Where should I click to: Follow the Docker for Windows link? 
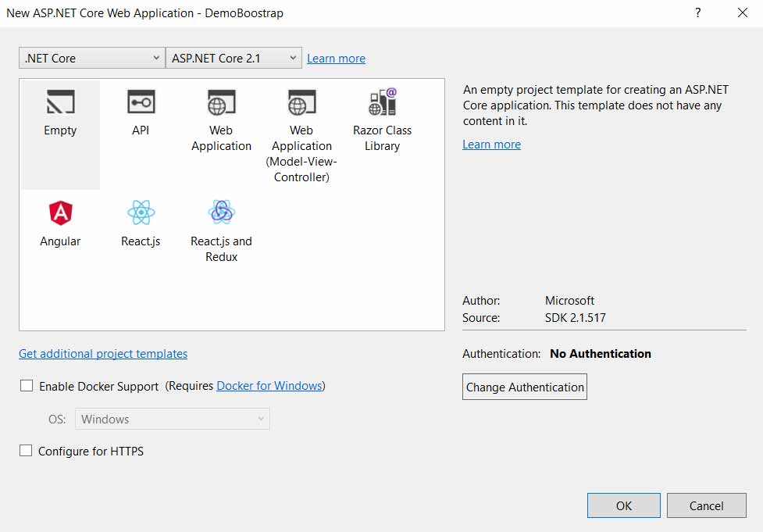269,386
